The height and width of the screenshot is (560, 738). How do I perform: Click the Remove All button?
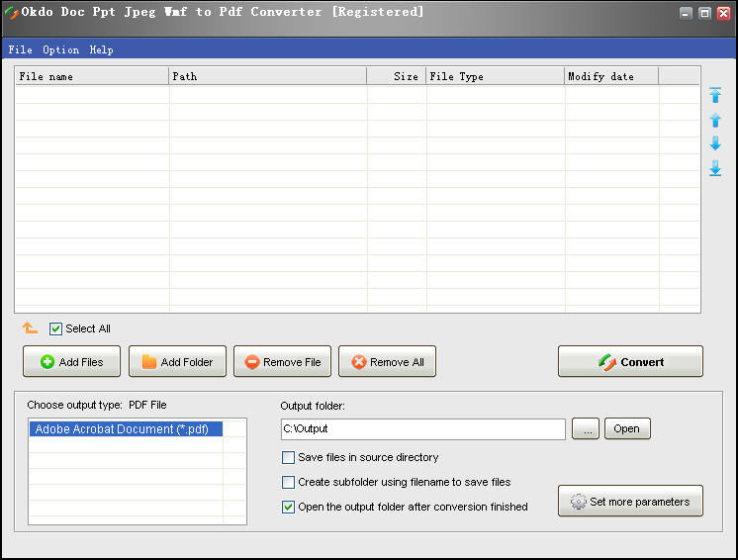388,361
